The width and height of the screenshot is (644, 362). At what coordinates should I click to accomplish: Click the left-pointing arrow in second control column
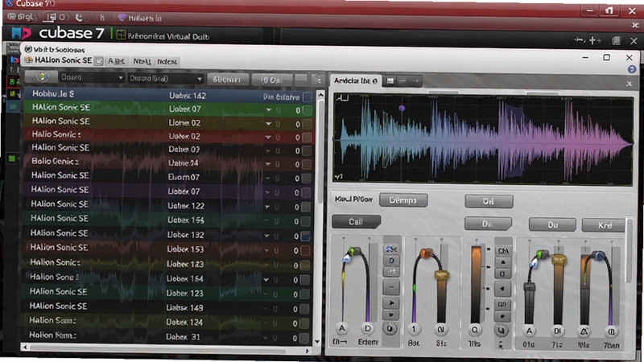click(502, 289)
